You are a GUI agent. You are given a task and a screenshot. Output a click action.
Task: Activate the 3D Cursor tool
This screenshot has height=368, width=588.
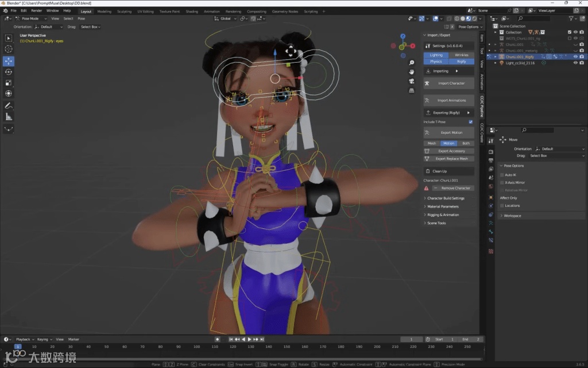tap(8, 49)
